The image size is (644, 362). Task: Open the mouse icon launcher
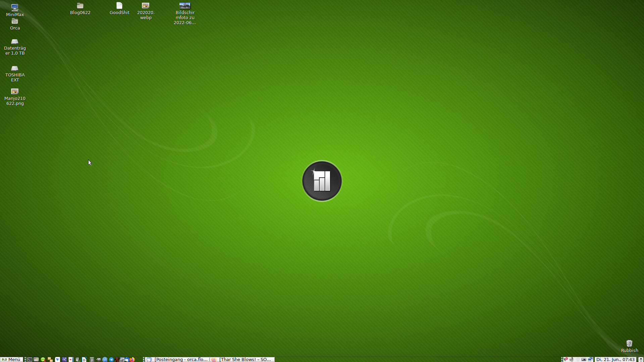click(x=77, y=359)
